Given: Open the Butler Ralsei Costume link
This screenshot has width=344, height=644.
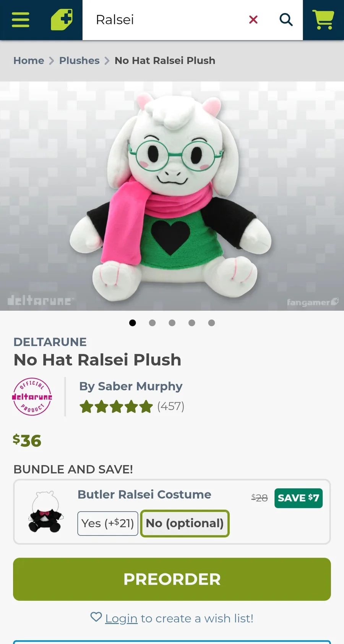Looking at the screenshot, I should (144, 495).
